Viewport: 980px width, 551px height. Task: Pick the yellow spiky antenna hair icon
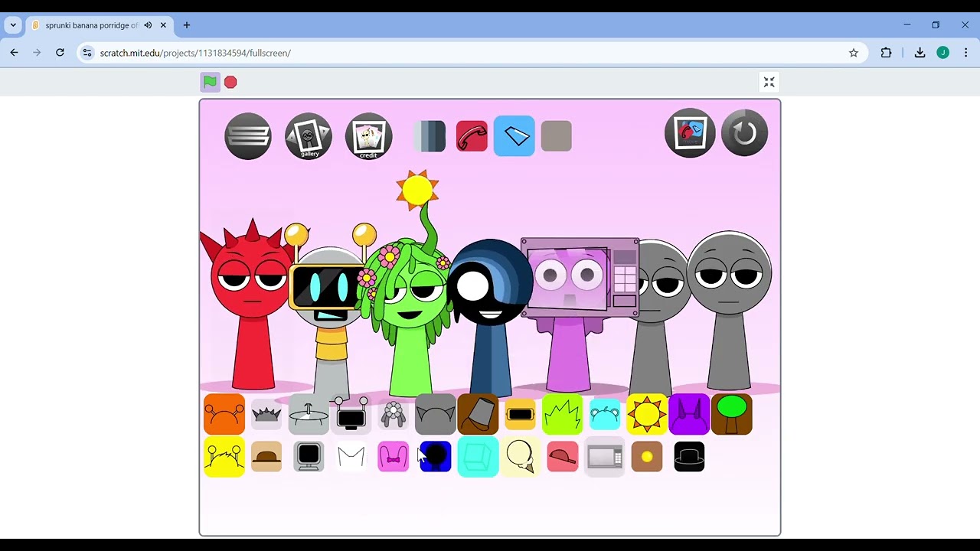click(x=224, y=457)
